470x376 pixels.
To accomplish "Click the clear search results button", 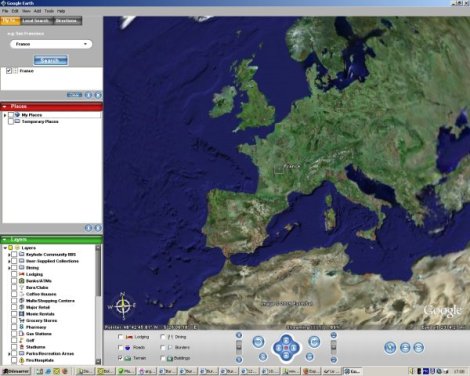I will click(74, 95).
